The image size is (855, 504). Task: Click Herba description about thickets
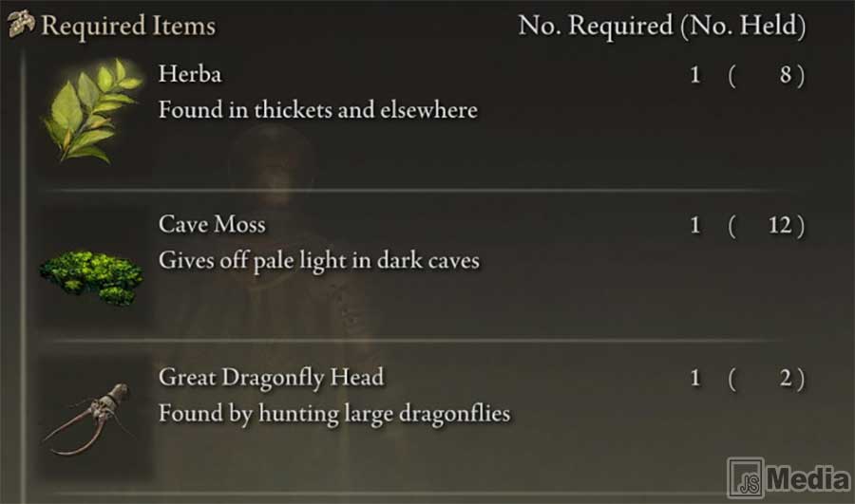click(x=318, y=110)
